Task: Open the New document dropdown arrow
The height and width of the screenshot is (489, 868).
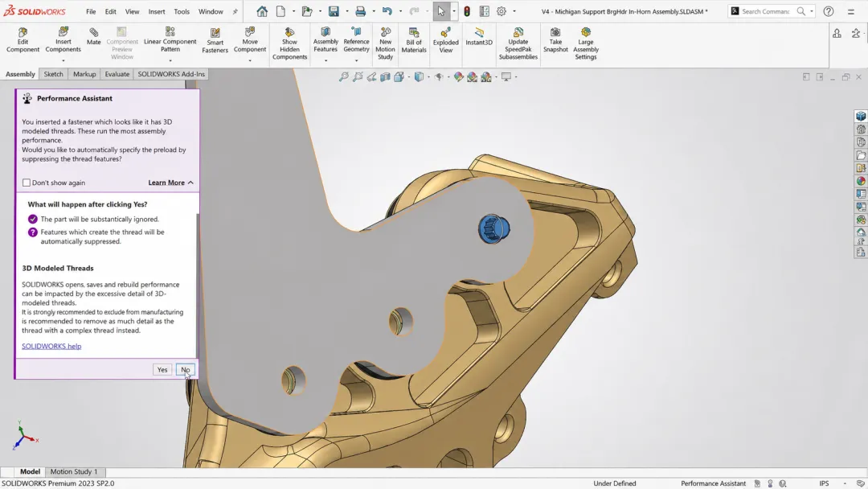Action: click(x=293, y=11)
